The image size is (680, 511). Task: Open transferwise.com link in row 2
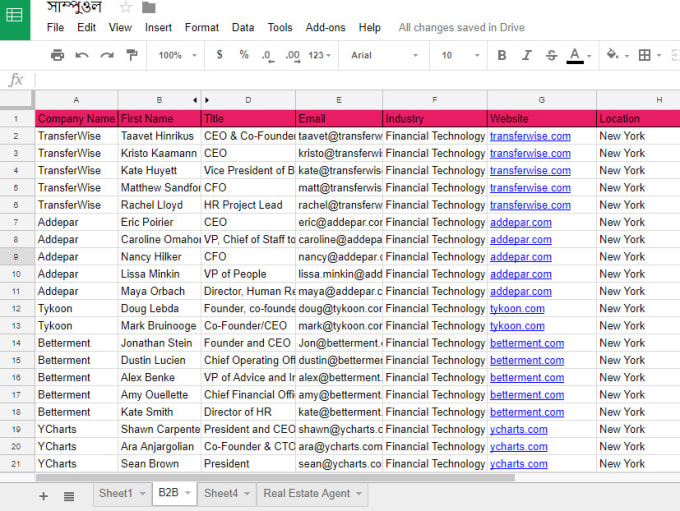[x=530, y=136]
